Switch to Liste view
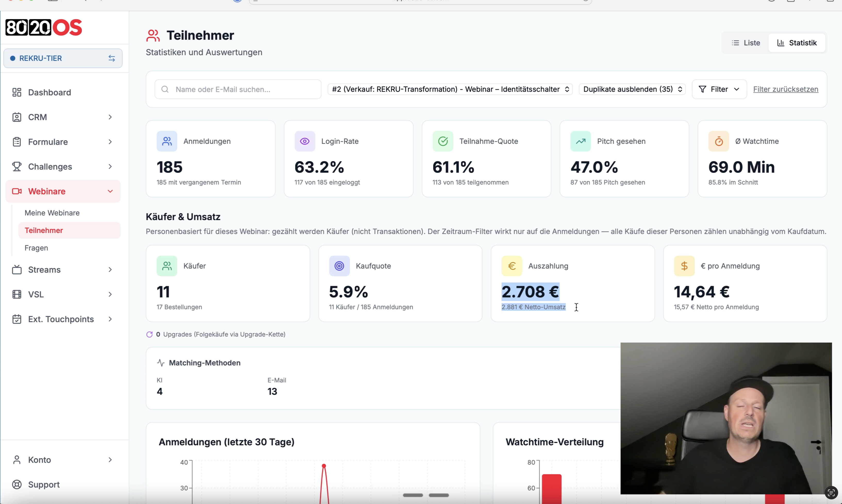 coord(746,43)
